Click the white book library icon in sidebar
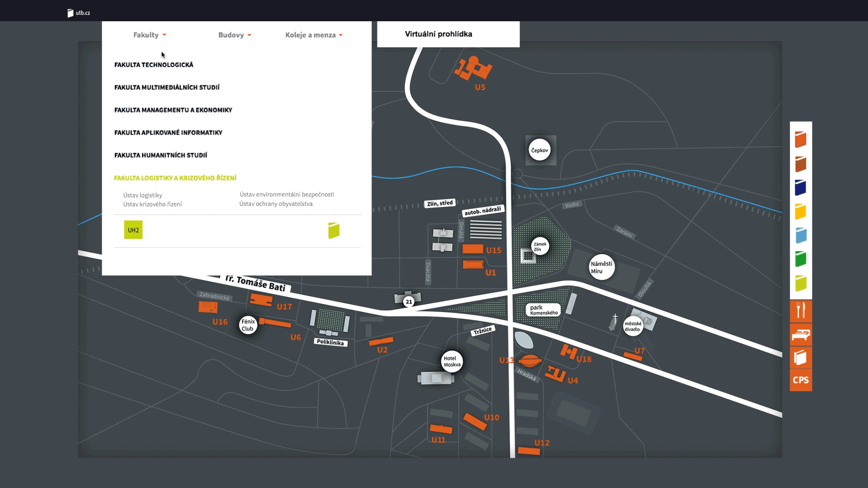 click(801, 357)
